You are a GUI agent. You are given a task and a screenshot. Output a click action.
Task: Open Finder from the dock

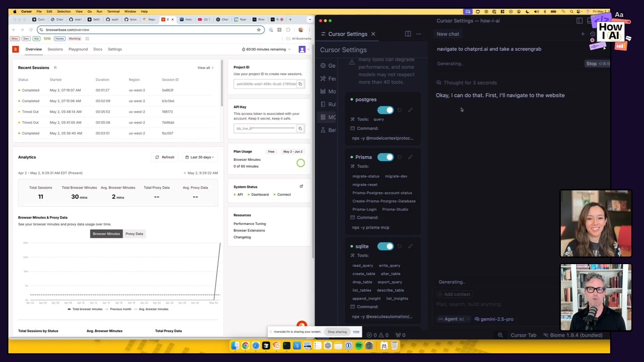click(x=235, y=346)
